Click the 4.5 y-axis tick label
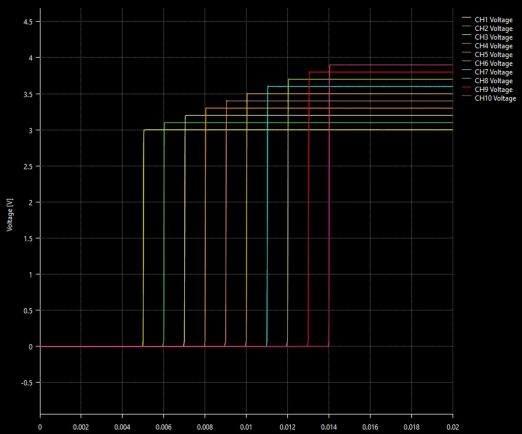This screenshot has height=434, width=522. click(x=28, y=22)
